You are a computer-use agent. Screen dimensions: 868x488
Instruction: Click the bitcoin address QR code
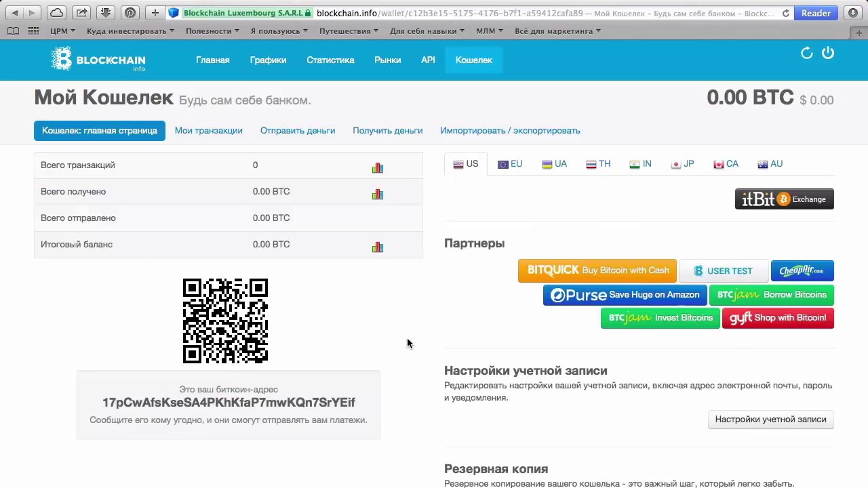click(225, 321)
